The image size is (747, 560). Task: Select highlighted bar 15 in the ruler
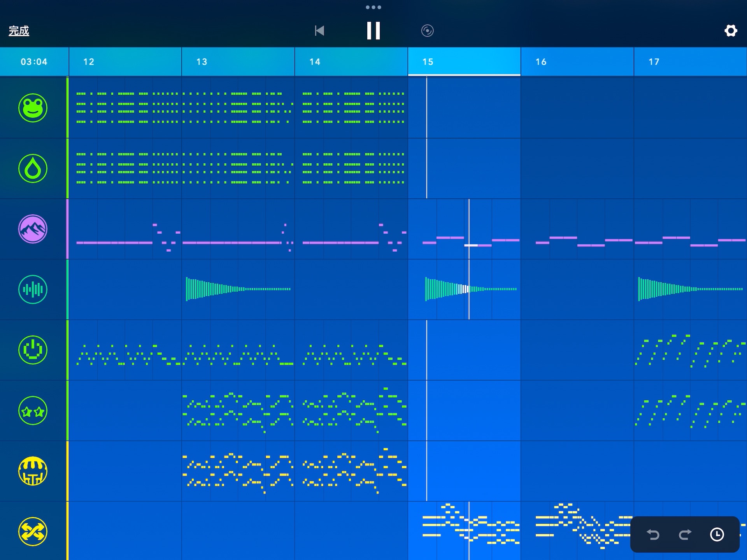tap(464, 62)
